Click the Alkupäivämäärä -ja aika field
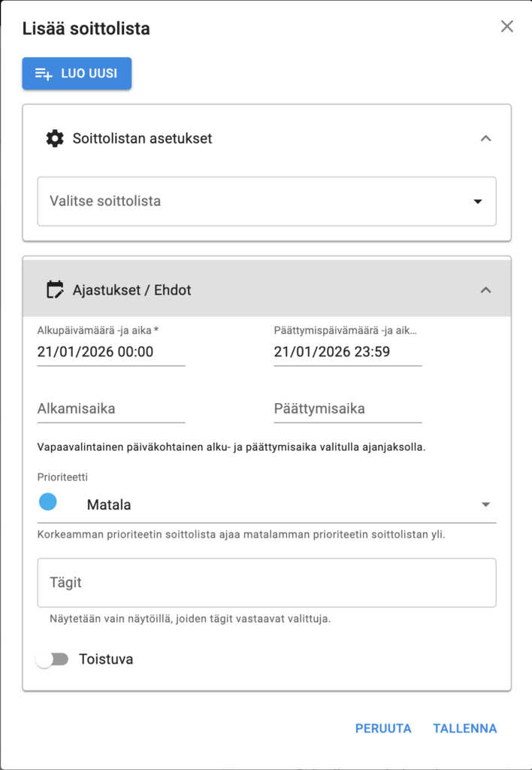The image size is (532, 770). pyautogui.click(x=110, y=351)
